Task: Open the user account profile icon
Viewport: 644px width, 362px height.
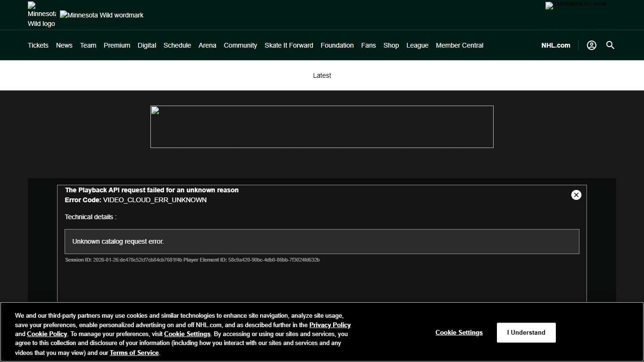Action: tap(591, 45)
